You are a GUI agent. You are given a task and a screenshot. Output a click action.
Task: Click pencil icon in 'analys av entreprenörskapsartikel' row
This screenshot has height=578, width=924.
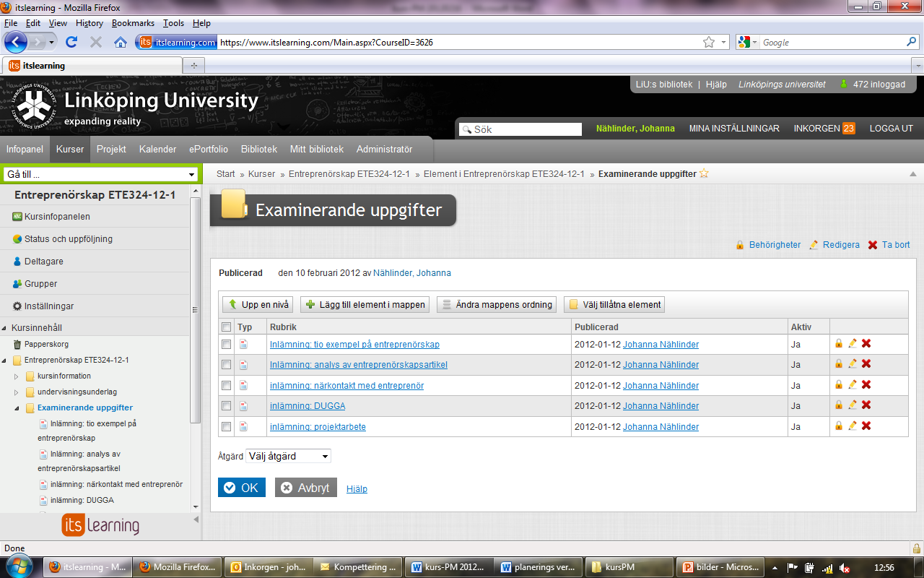[853, 363]
